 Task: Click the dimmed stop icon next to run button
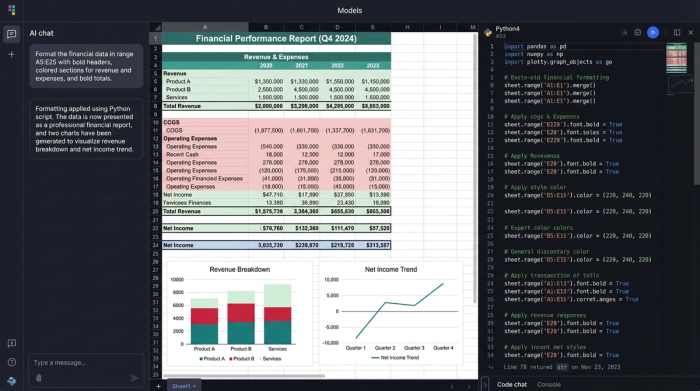point(624,33)
